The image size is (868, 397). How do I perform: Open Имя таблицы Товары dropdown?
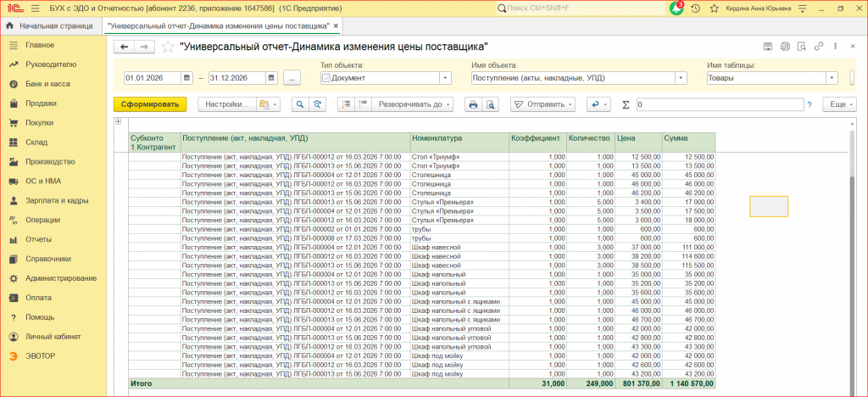[x=832, y=78]
